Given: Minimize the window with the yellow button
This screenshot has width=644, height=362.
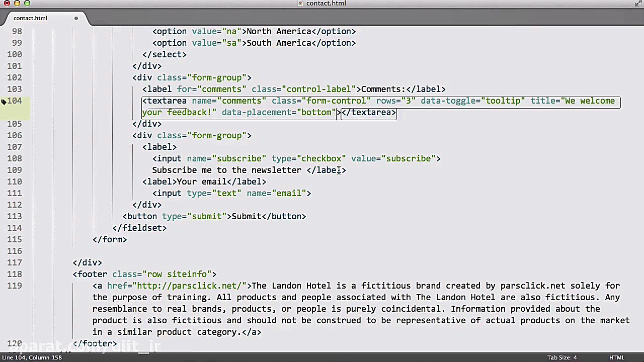Looking at the screenshot, I should 17,4.
